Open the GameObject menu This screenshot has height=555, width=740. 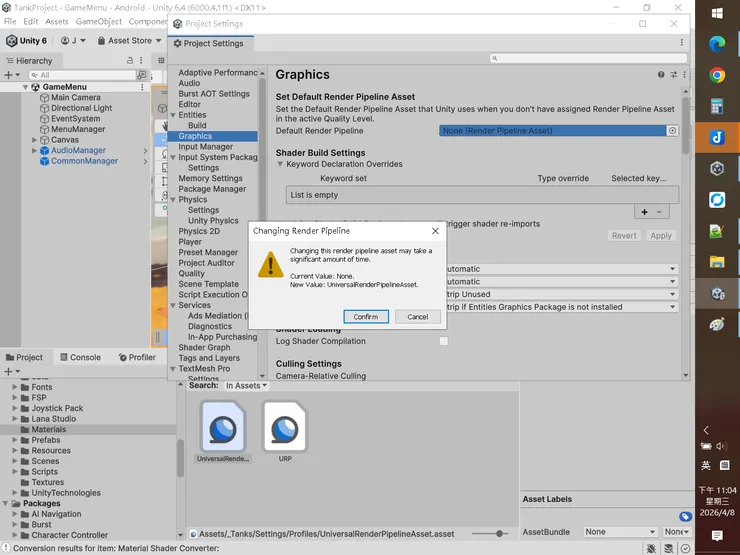tap(98, 21)
